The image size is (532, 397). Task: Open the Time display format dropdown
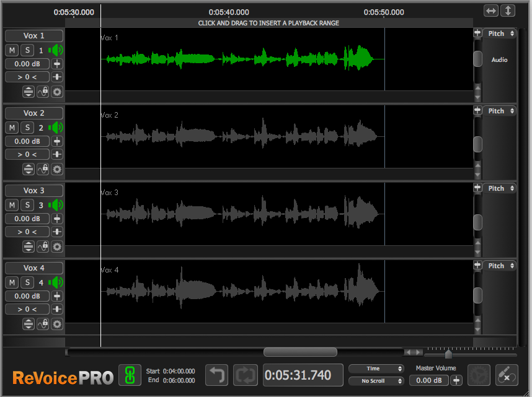tap(376, 369)
